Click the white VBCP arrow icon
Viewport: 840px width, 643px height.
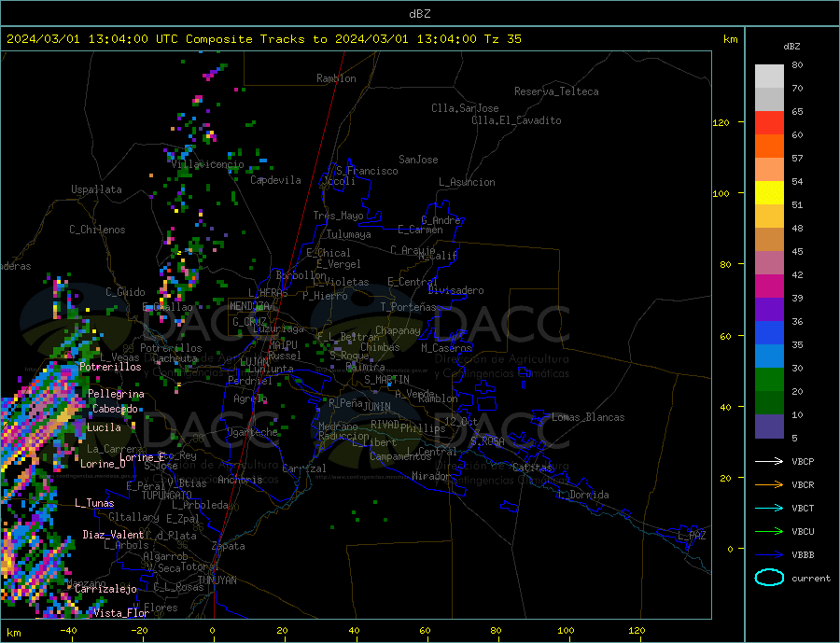click(x=769, y=461)
